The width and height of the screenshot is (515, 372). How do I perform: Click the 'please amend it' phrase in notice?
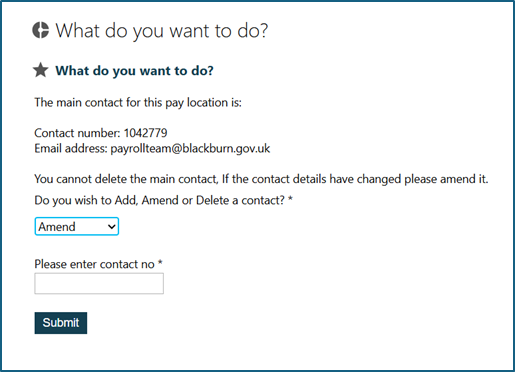(x=446, y=179)
